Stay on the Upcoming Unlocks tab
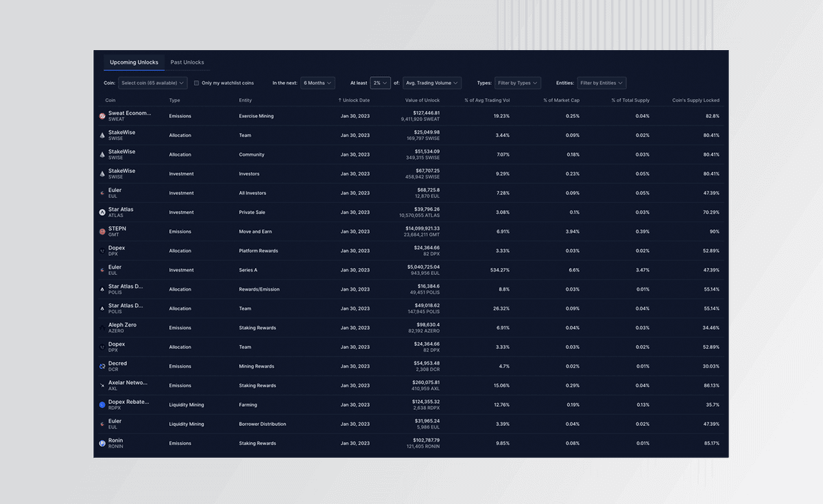 tap(134, 62)
